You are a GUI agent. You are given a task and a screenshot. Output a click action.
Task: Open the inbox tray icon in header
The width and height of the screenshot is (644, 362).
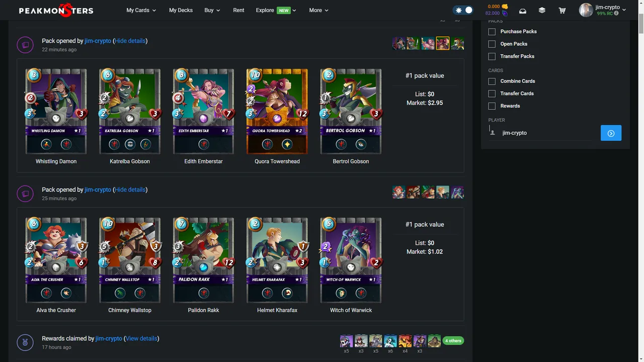click(523, 11)
